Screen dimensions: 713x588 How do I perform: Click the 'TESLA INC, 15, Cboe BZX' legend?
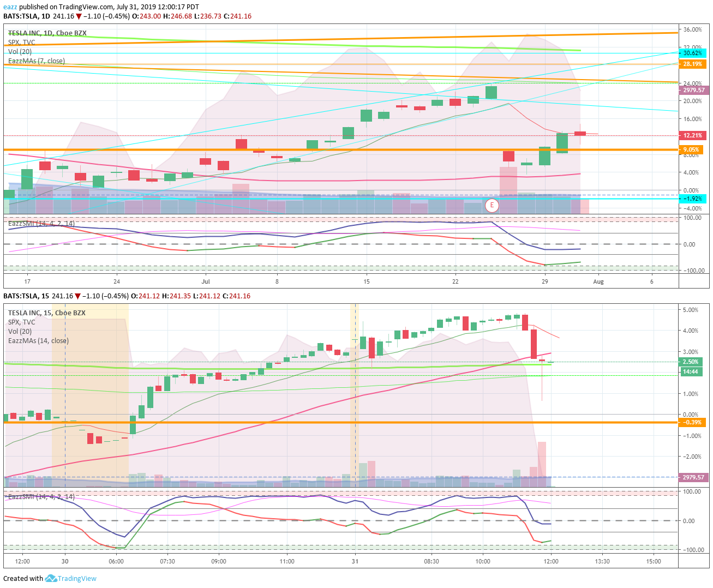47,313
